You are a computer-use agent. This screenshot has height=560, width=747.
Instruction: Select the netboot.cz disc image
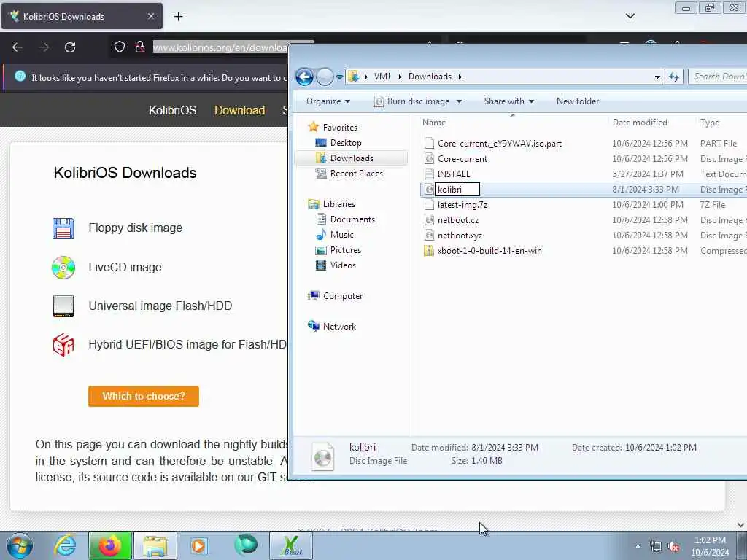tap(458, 220)
